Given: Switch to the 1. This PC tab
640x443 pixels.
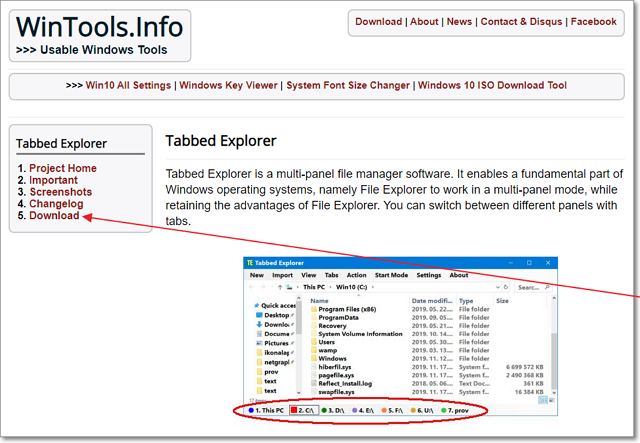Looking at the screenshot, I should (x=267, y=411).
